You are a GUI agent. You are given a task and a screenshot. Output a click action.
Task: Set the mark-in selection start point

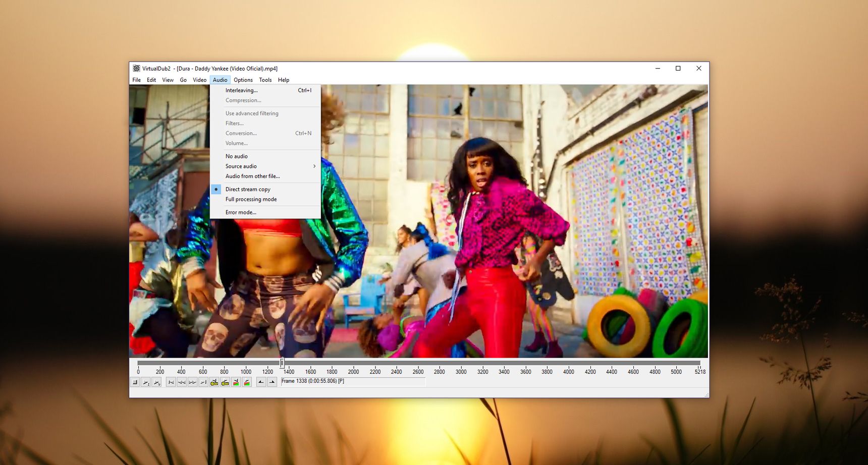point(261,382)
